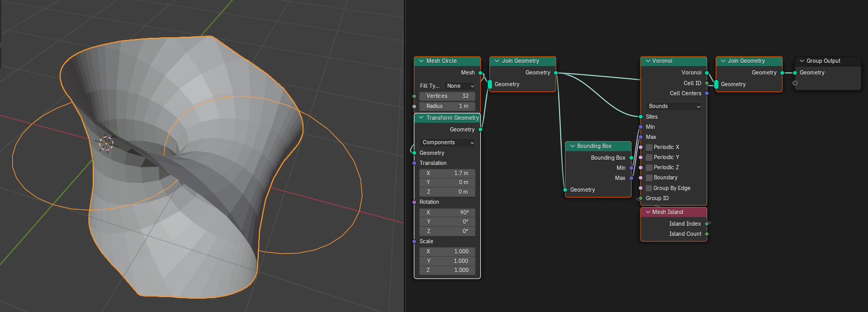The height and width of the screenshot is (312, 868).
Task: Select the Scale Y value field
Action: pyautogui.click(x=447, y=261)
